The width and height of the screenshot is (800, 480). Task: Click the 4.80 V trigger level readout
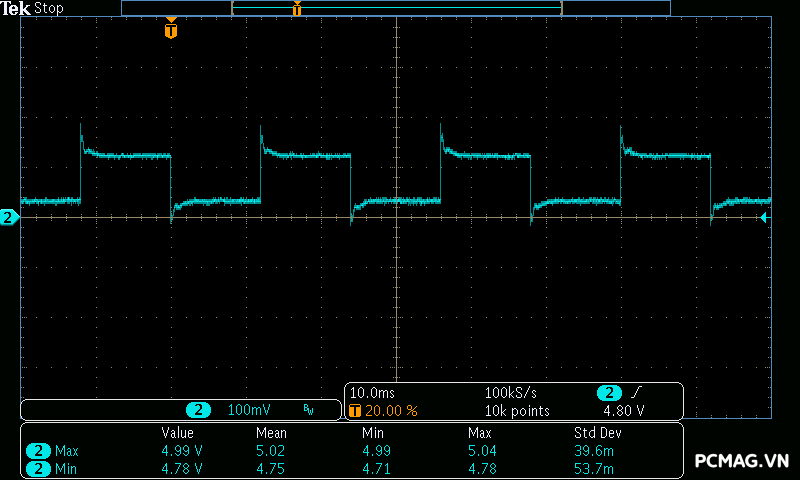point(623,410)
